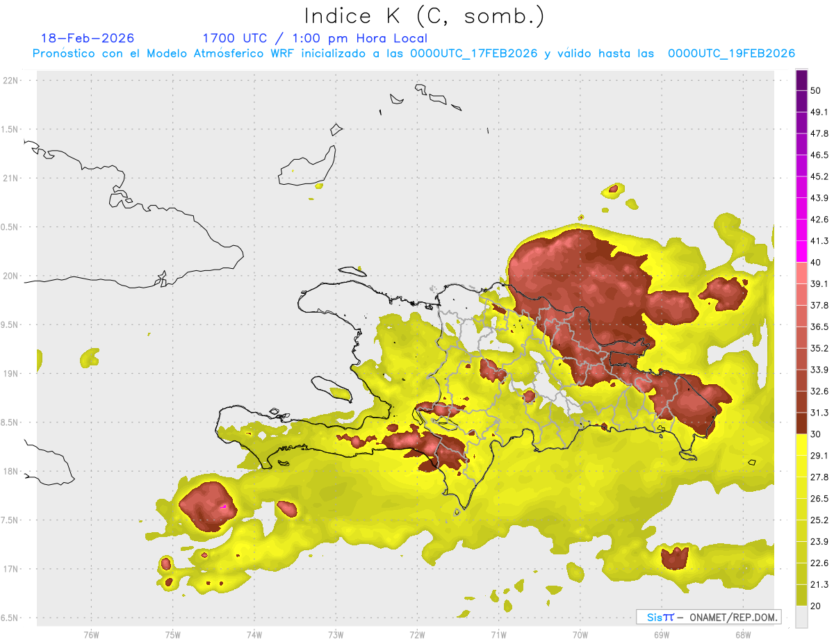Click the magenta peak inside the southwest storm cell
Screen dimensions: 834x644
(x=224, y=507)
